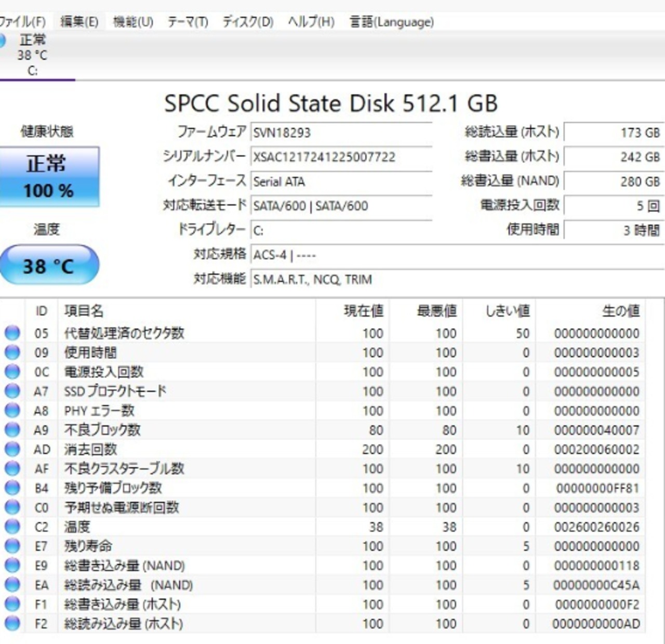The height and width of the screenshot is (644, 665).
Task: Open the テーマ(T) menu
Action: tap(188, 22)
